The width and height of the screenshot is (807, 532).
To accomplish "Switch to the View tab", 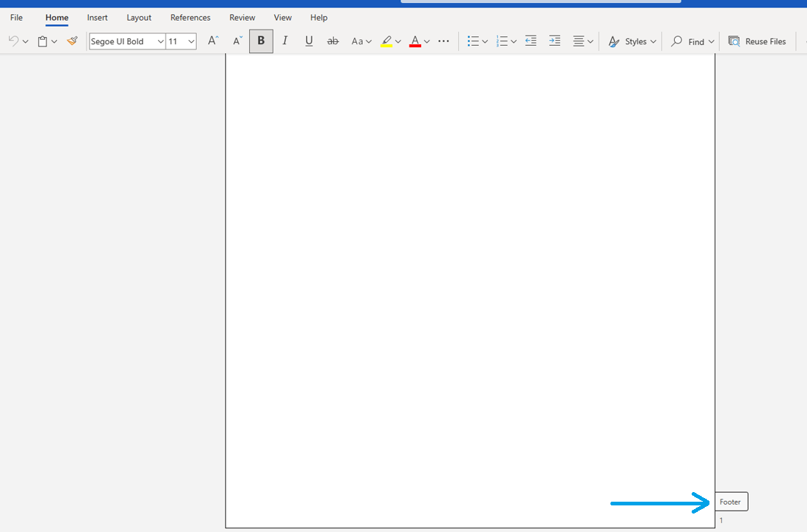I will [x=282, y=18].
